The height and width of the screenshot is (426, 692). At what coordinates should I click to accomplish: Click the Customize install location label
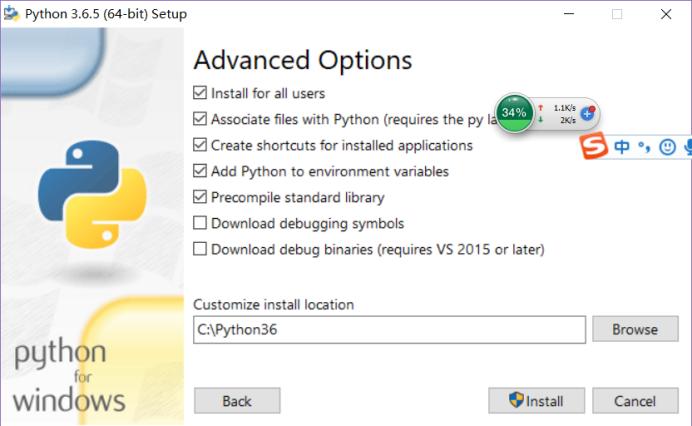pyautogui.click(x=274, y=305)
